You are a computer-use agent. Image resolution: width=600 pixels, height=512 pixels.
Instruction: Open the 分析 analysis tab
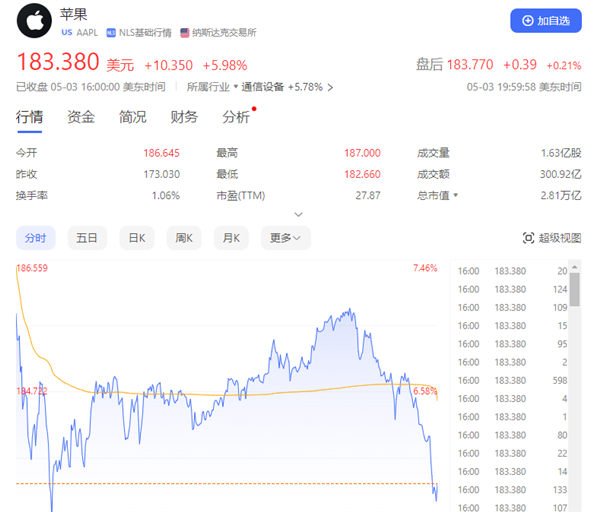pyautogui.click(x=236, y=117)
